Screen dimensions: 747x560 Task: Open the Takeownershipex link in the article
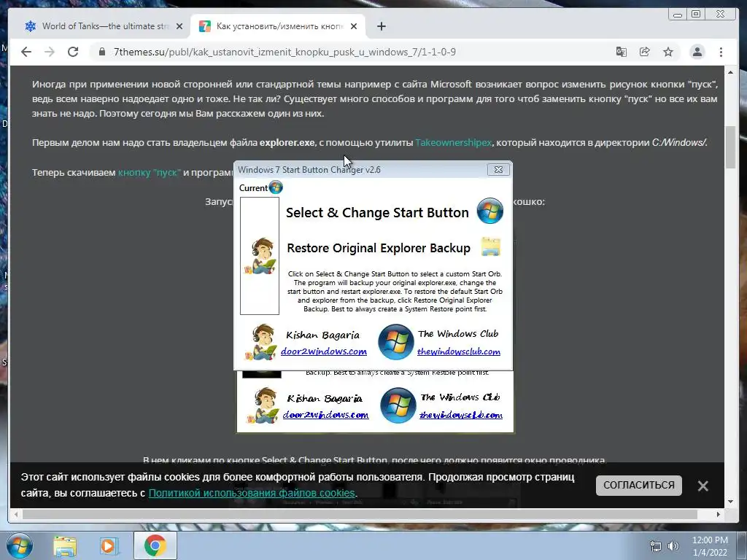point(454,142)
